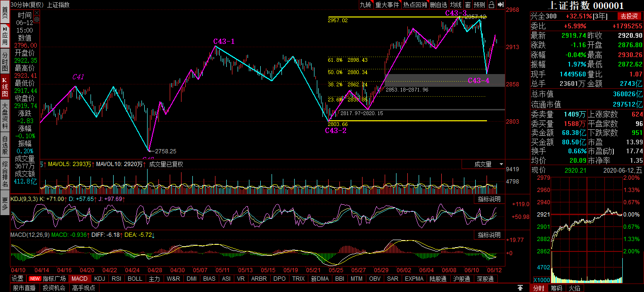644x292 pixels.
Task: Select the 均线 moving average tool
Action: click(x=455, y=5)
